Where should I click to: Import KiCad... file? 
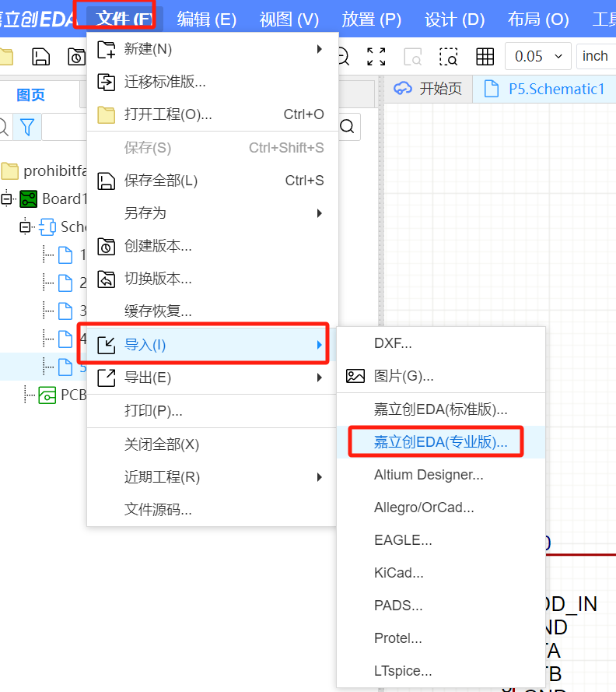coord(441,573)
